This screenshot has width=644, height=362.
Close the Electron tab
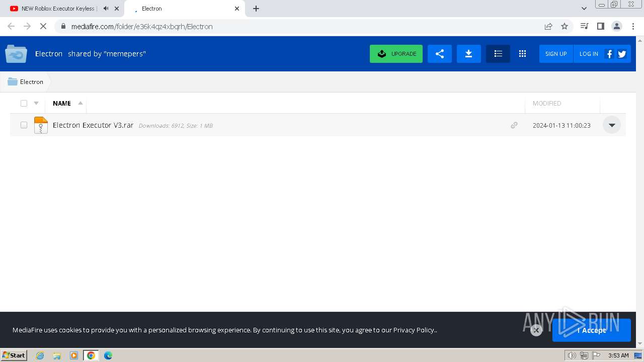pyautogui.click(x=237, y=9)
